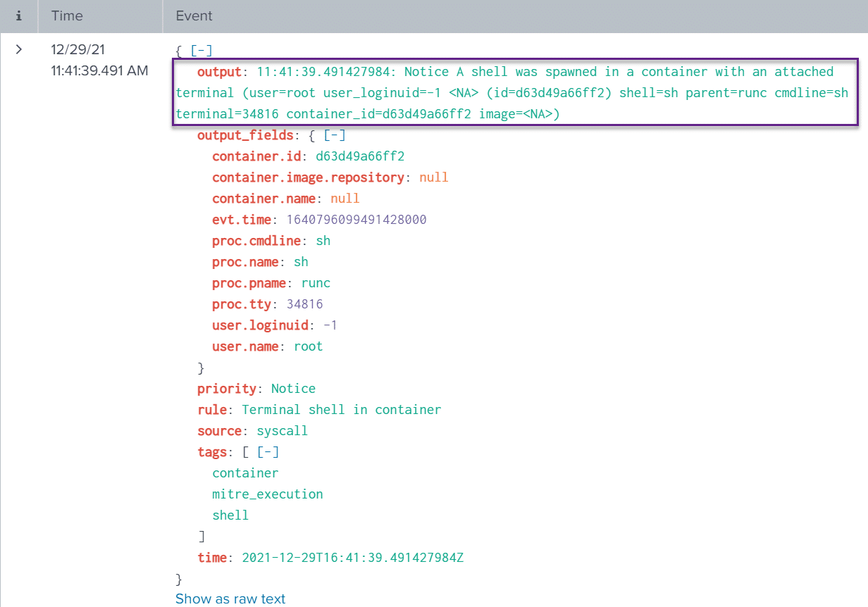The height and width of the screenshot is (607, 868).
Task: Open the event as raw text
Action: point(230,598)
